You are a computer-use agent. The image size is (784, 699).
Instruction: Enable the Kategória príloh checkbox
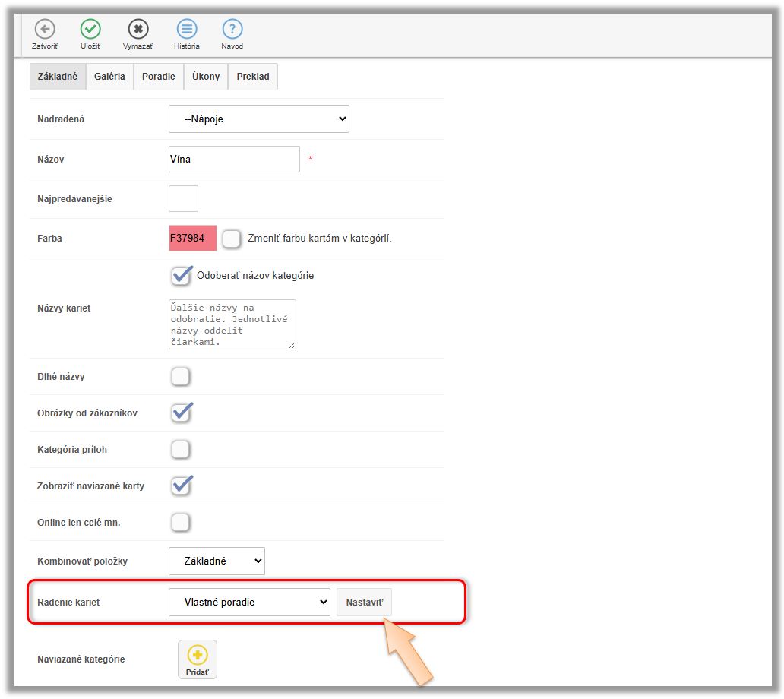(x=181, y=450)
